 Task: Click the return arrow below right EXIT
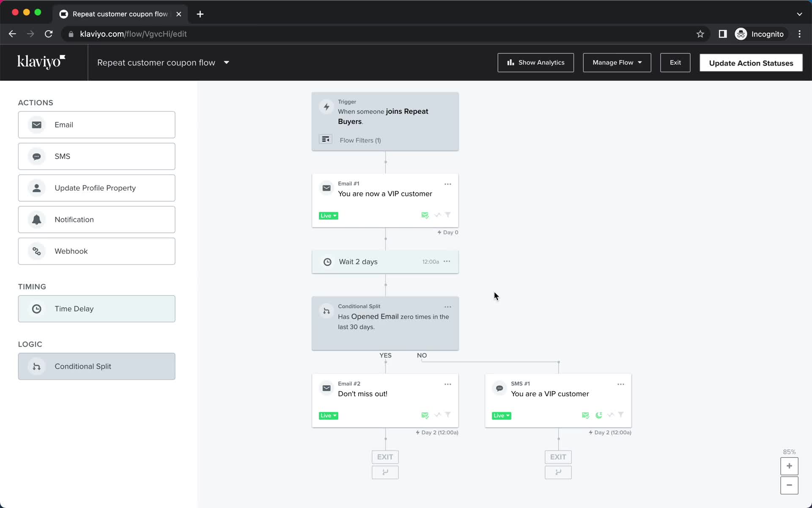click(x=558, y=472)
